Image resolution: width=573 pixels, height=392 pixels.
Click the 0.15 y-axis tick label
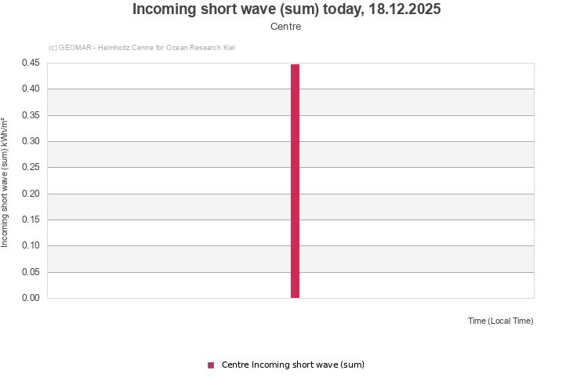pyautogui.click(x=31, y=220)
